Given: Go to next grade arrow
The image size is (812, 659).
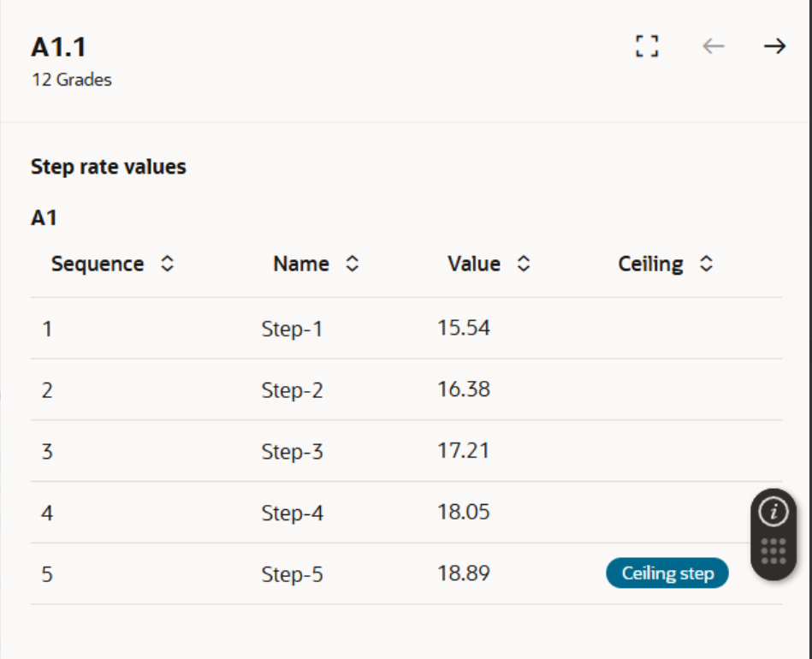Looking at the screenshot, I should click(x=774, y=46).
